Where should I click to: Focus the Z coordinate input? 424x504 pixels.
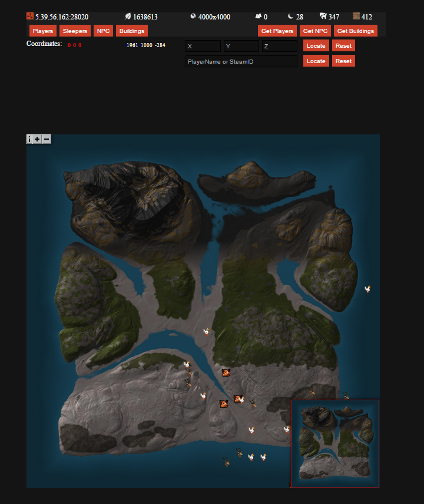pyautogui.click(x=280, y=46)
